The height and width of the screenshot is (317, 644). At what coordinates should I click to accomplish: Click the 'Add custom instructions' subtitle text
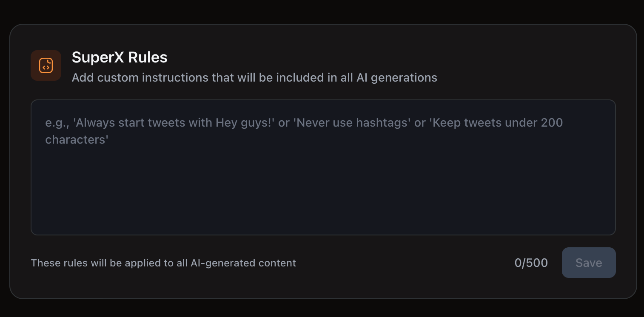254,78
